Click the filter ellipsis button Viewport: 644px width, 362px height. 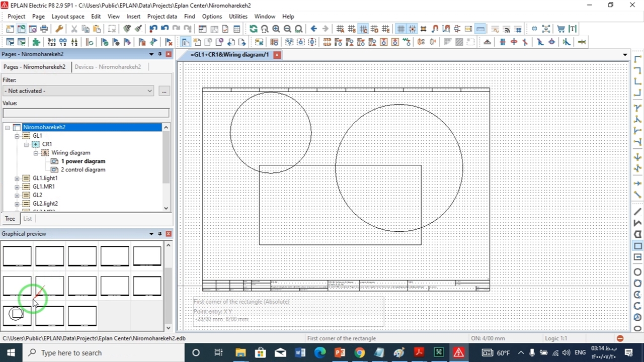coord(164,91)
